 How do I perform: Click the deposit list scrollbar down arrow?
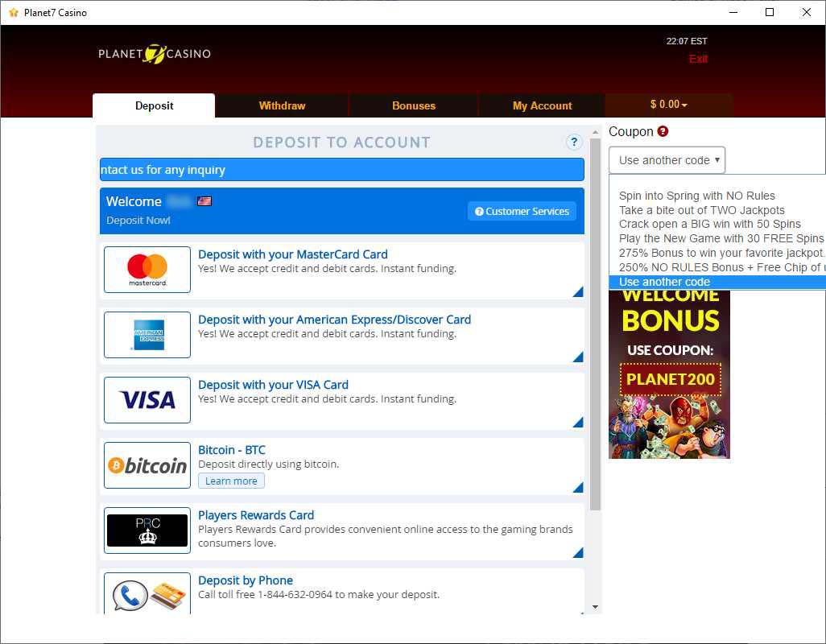(595, 607)
